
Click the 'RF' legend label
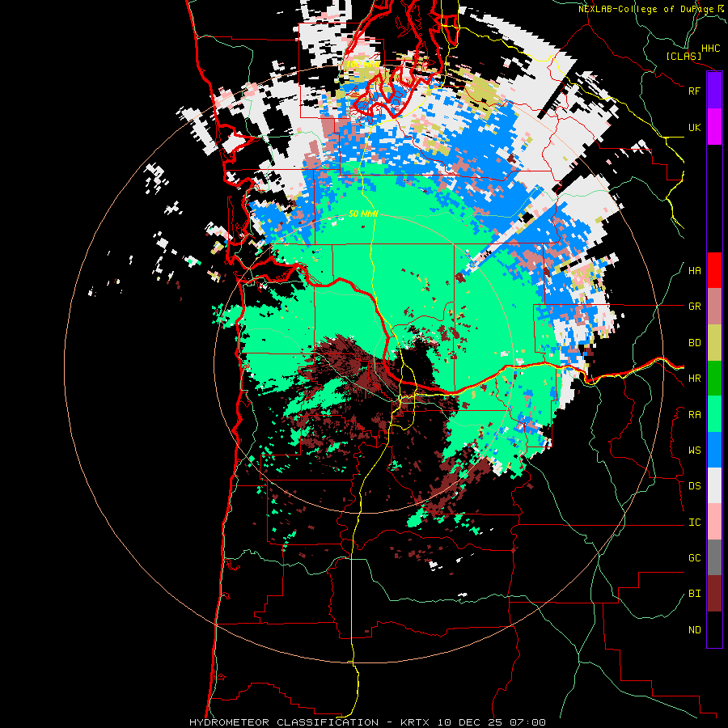tap(694, 91)
